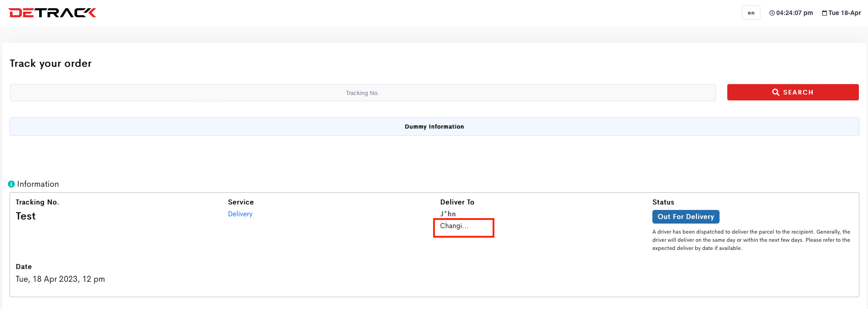Click the red SEARCH button

(793, 92)
